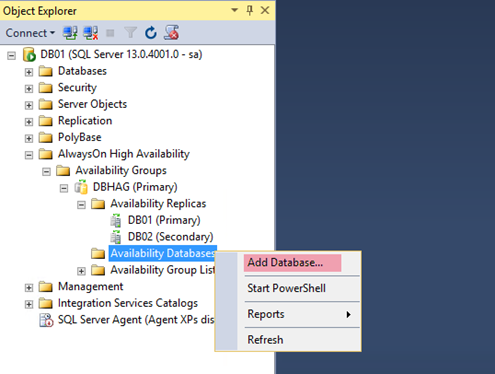Screen dimensions: 495x374
Task: Click the Disconnect server toolbar icon
Action: [x=90, y=33]
